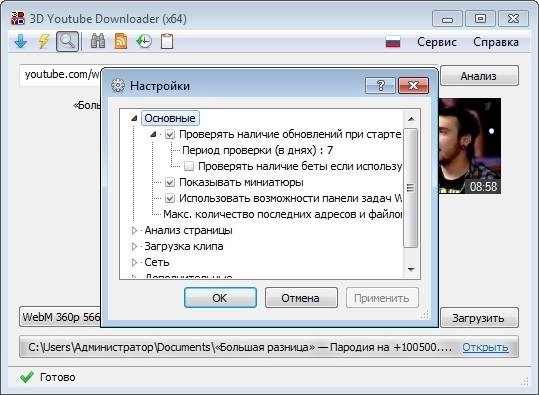Toggle Использовать возможности панели задач checkbox
This screenshot has width=539, height=395.
tap(170, 198)
